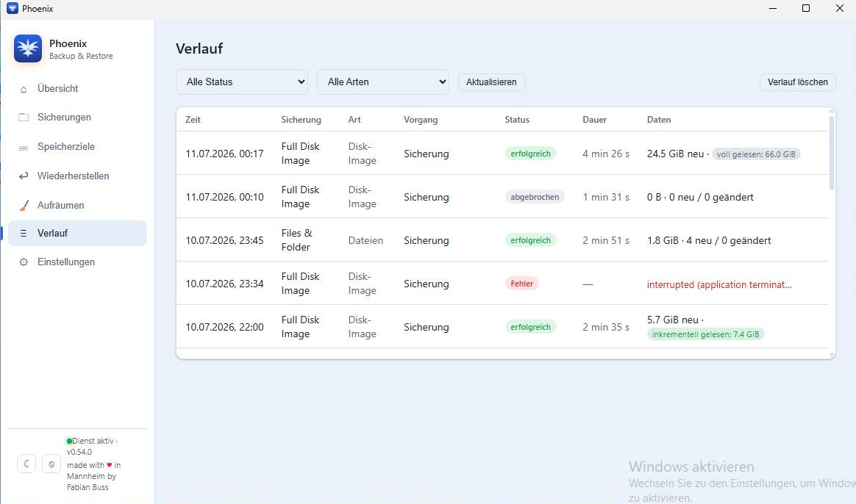Image resolution: width=856 pixels, height=504 pixels.
Task: Click erfolgreich badge in the 23:45 row
Action: click(531, 240)
